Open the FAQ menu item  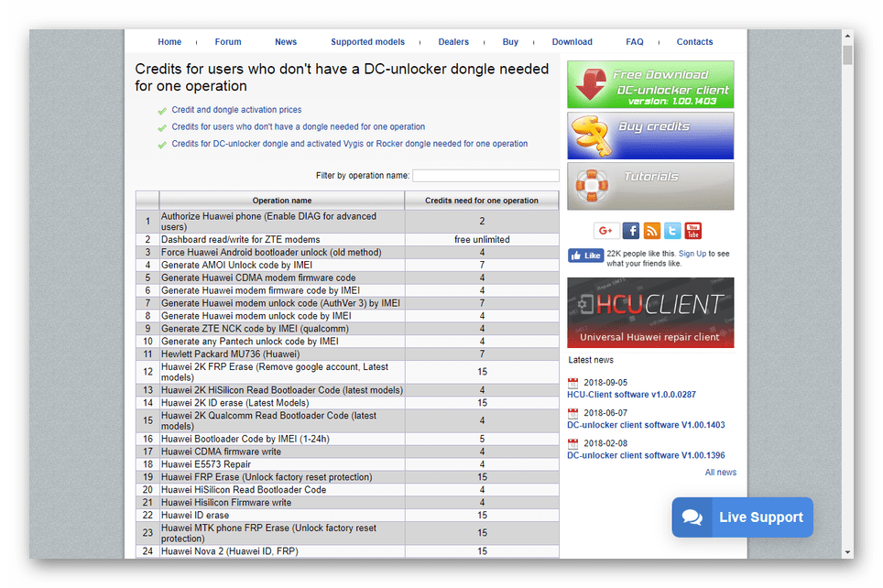click(x=634, y=42)
